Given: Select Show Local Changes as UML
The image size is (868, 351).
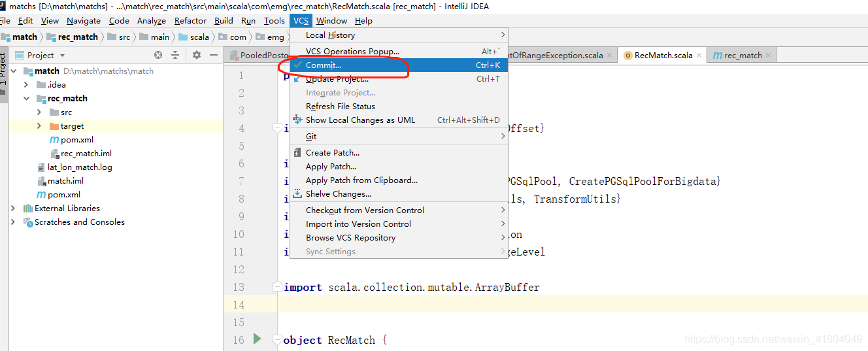Looking at the screenshot, I should tap(399, 120).
